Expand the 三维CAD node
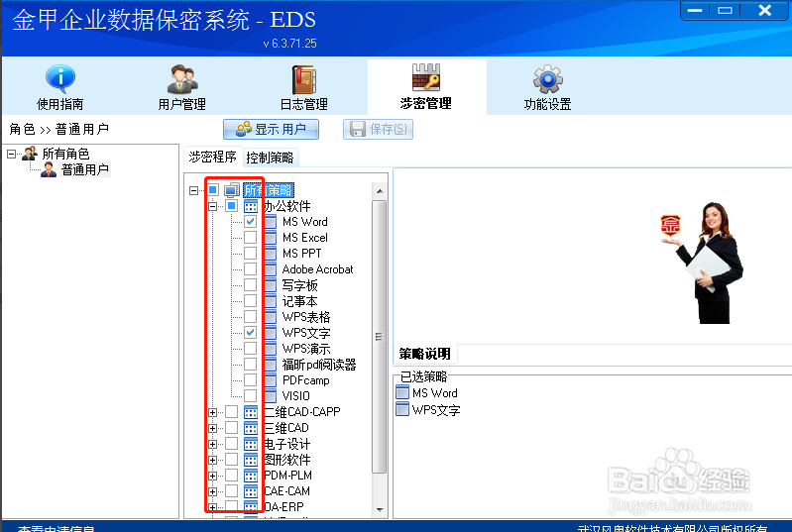This screenshot has width=792, height=532. (x=213, y=428)
